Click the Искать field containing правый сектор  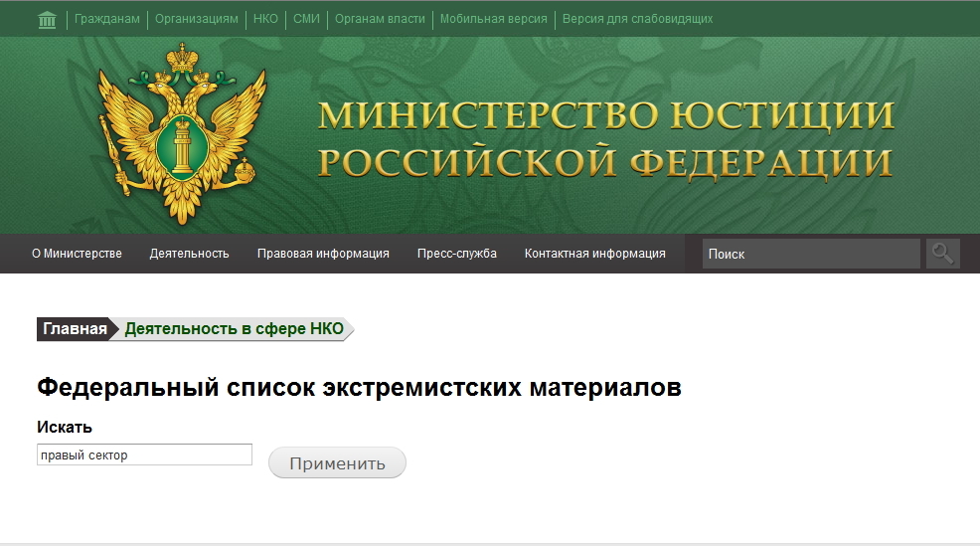[x=144, y=455]
